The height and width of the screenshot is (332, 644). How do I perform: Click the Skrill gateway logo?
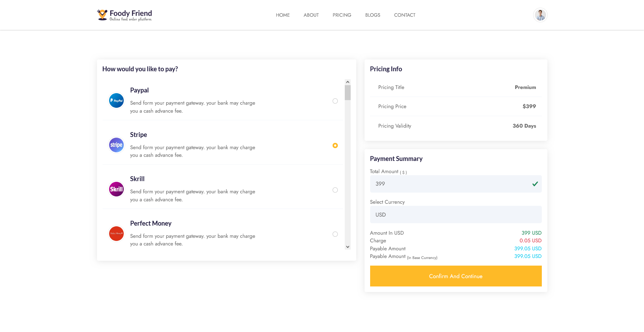[116, 189]
